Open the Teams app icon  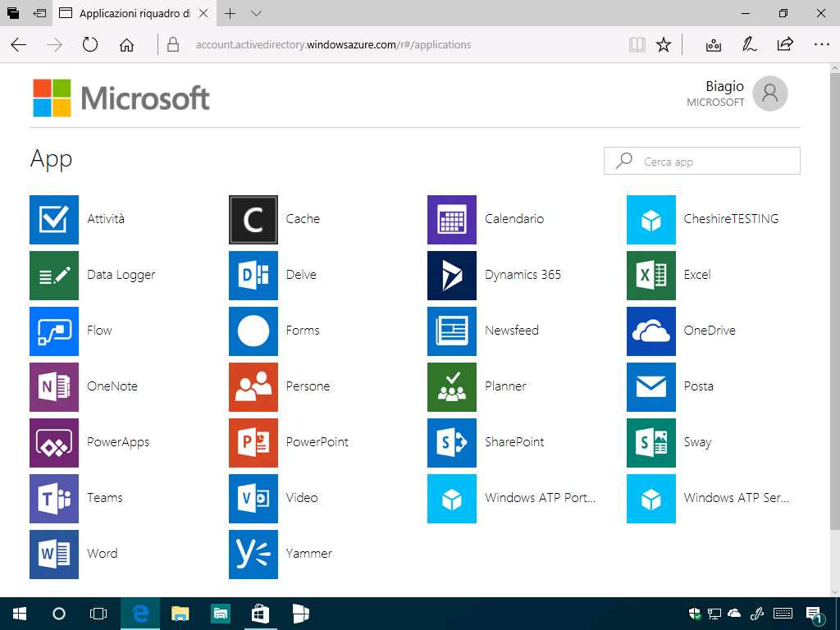coord(54,498)
